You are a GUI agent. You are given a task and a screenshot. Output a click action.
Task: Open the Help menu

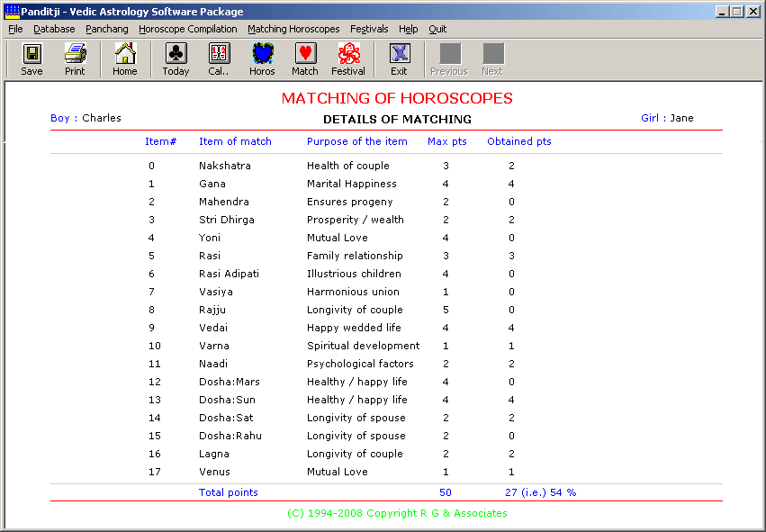(x=409, y=29)
